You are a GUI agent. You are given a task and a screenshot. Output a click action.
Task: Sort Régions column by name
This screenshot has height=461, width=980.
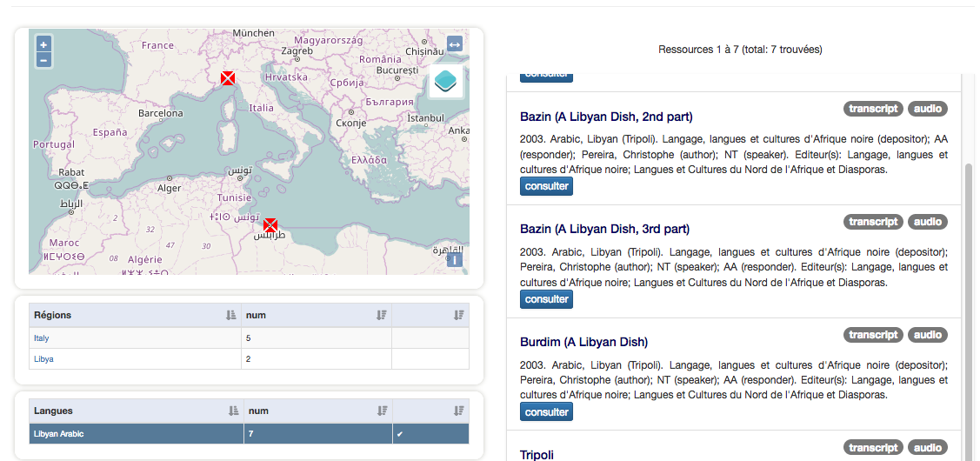click(231, 315)
